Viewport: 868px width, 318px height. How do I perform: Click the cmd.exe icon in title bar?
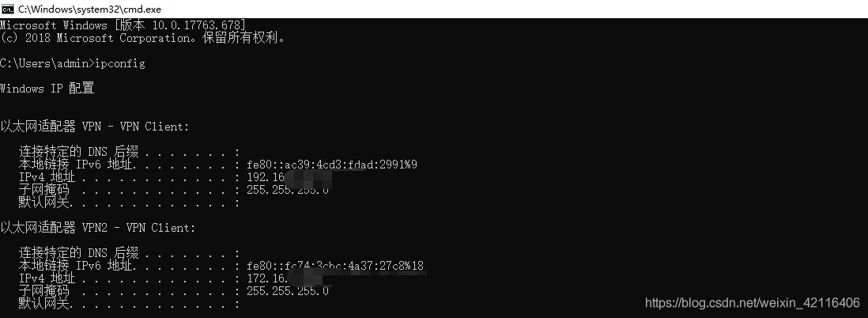click(9, 8)
